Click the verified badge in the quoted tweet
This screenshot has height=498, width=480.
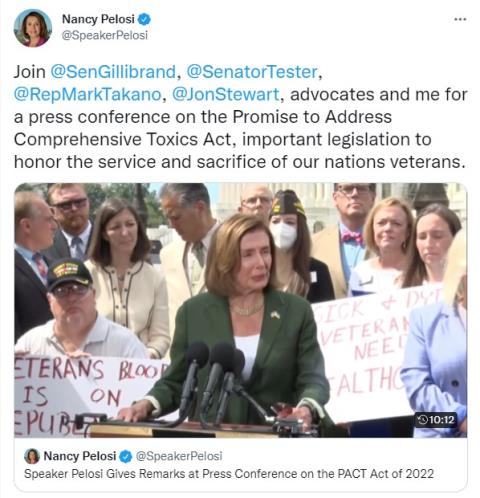[126, 456]
